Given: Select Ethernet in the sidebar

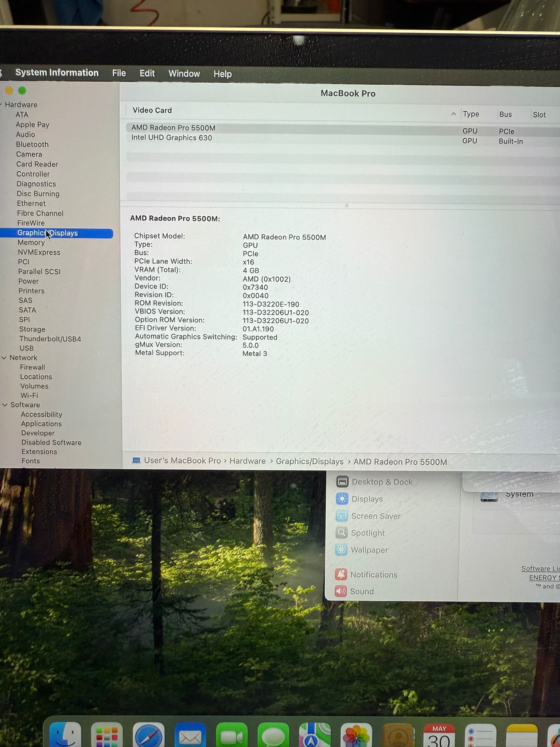Looking at the screenshot, I should pos(31,204).
